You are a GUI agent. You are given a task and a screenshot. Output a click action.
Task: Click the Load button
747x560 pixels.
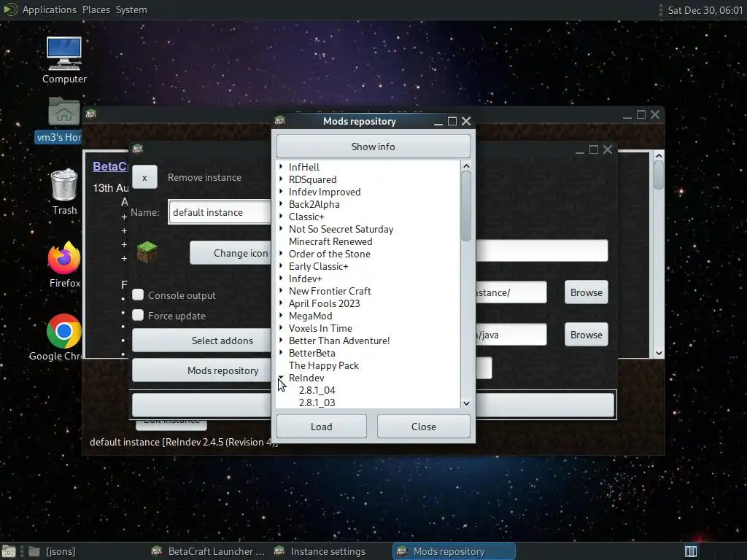click(x=322, y=427)
